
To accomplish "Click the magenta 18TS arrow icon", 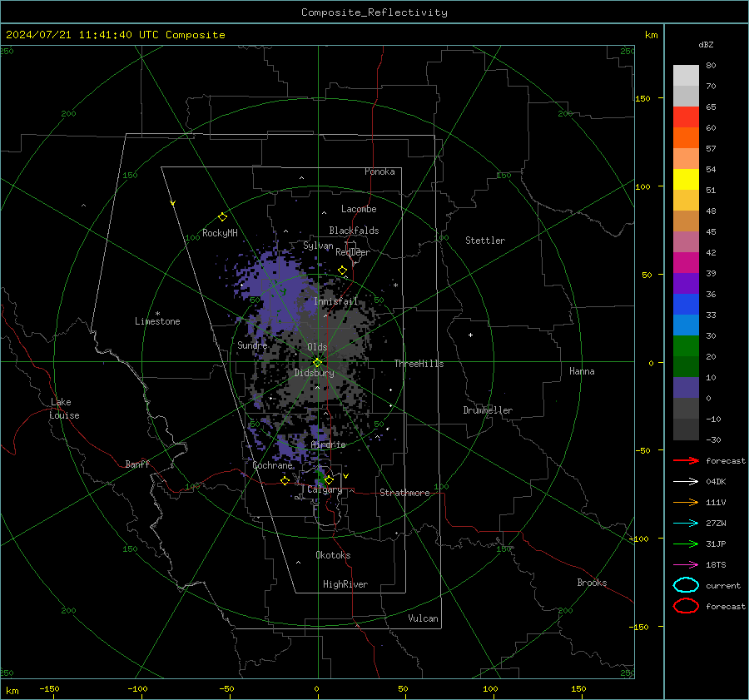I will click(x=686, y=565).
